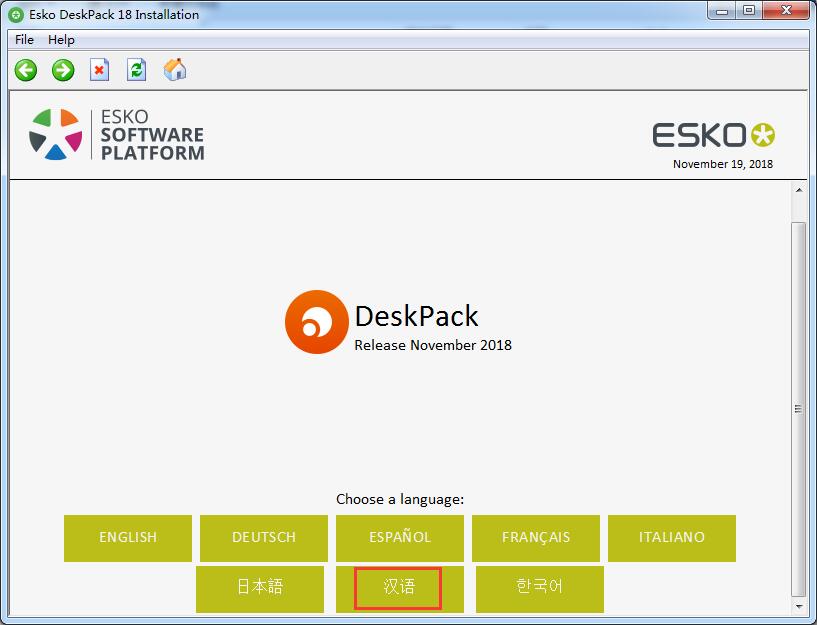
Task: Select the ESPAÑOL language button
Action: pyautogui.click(x=400, y=538)
